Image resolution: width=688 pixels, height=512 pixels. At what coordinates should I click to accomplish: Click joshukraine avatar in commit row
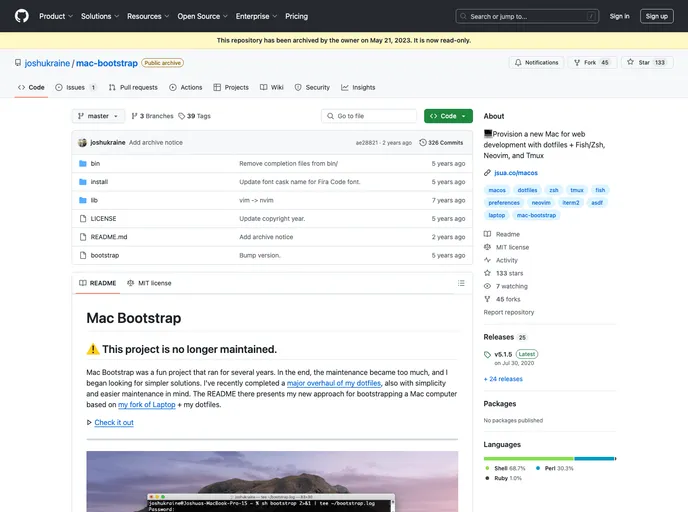(x=82, y=143)
